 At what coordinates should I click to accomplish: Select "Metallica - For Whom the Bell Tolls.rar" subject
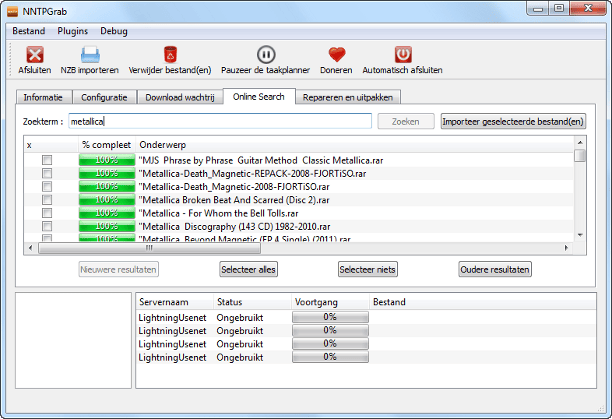(219, 213)
